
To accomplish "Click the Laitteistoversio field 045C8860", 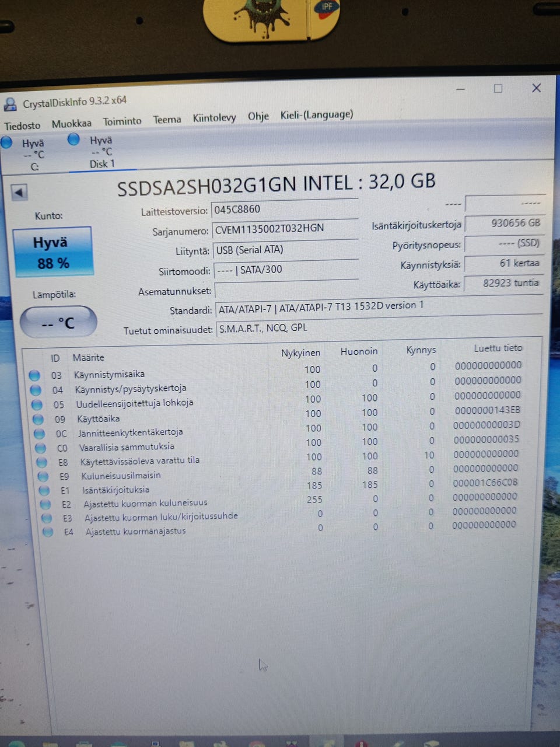I will tap(285, 209).
